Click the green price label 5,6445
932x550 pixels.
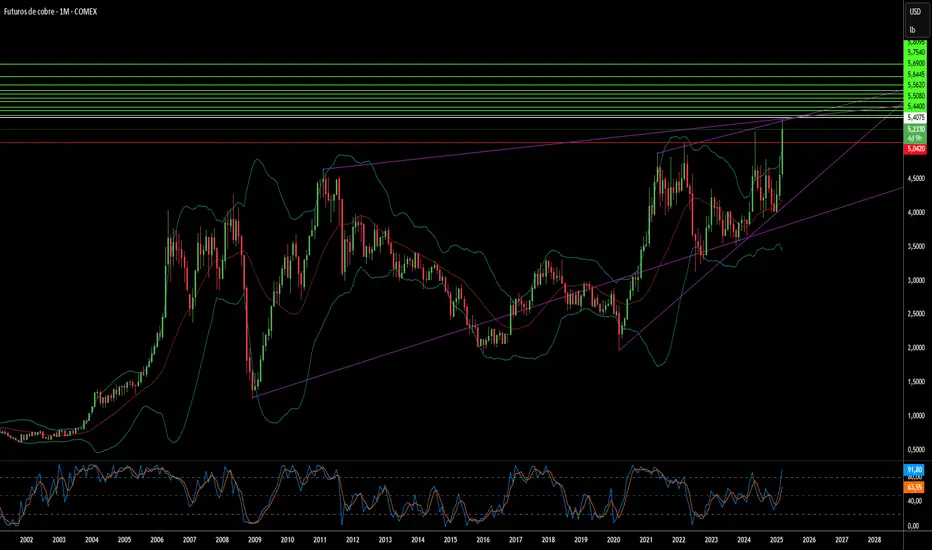coord(915,74)
